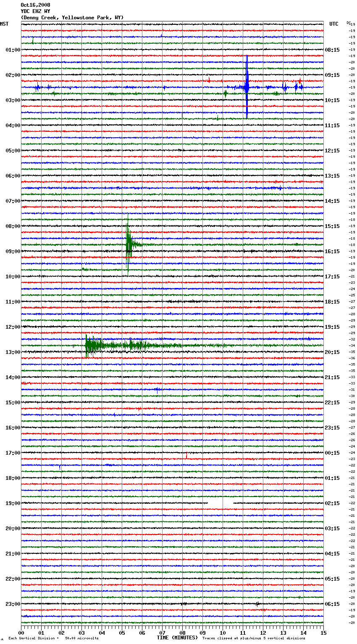Click the MST time zone label
This screenshot has width=357, height=644.
click(x=4, y=24)
